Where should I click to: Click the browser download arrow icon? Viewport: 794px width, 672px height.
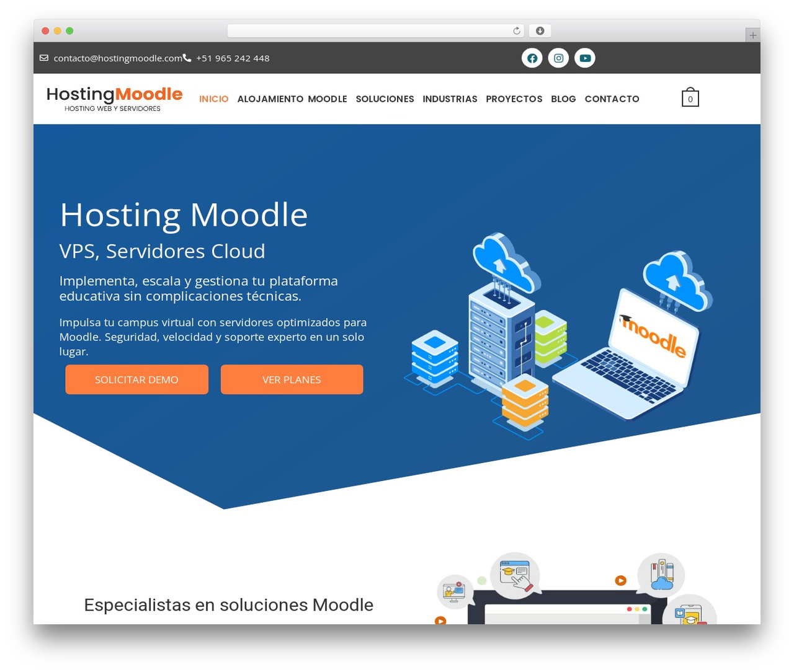pyautogui.click(x=540, y=31)
